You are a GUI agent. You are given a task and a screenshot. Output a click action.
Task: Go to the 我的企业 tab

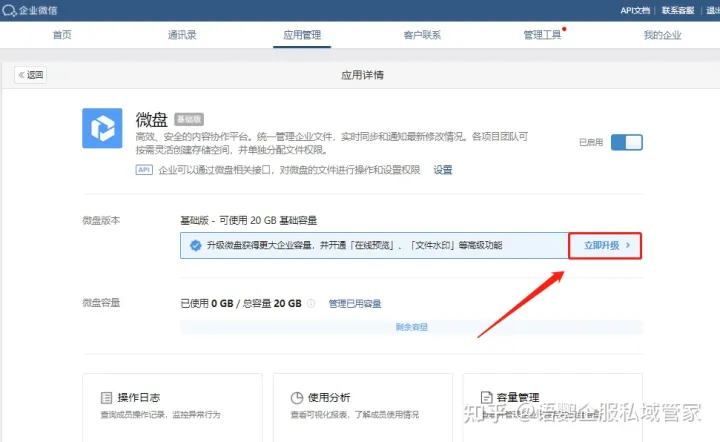point(662,35)
